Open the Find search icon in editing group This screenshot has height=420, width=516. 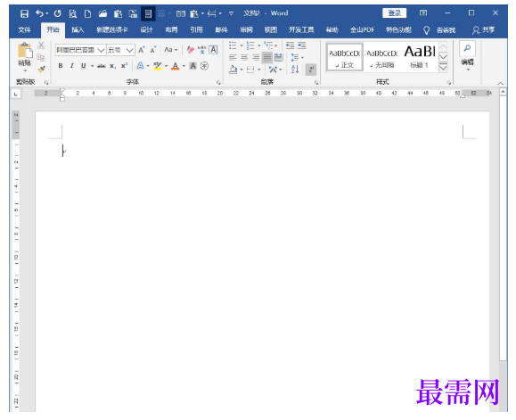pos(467,48)
